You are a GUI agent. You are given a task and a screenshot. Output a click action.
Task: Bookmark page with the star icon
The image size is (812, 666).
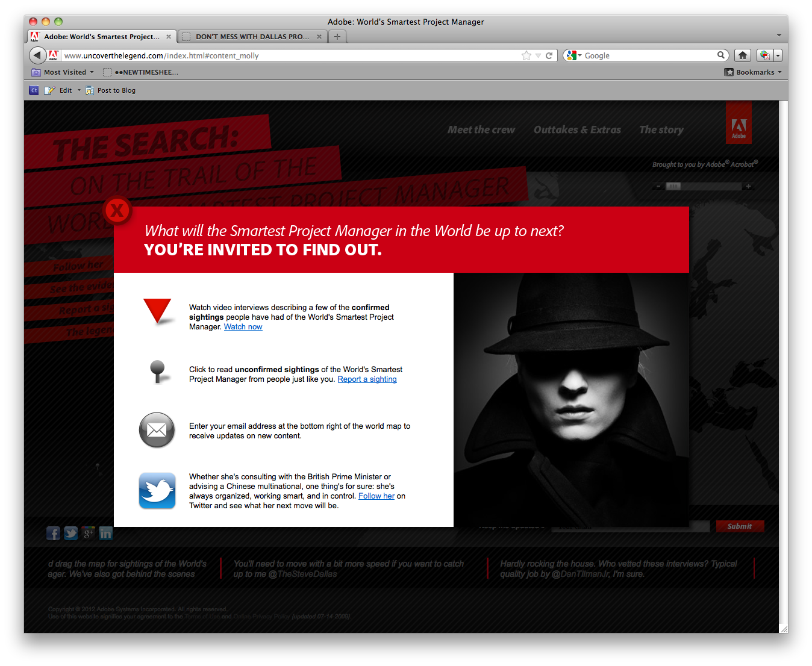(x=526, y=55)
